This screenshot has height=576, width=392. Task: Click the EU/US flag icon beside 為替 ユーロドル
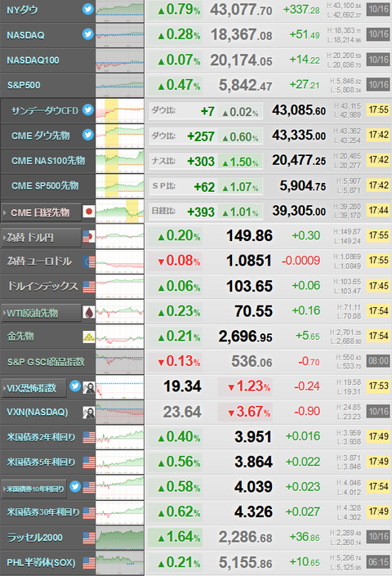coord(89,261)
